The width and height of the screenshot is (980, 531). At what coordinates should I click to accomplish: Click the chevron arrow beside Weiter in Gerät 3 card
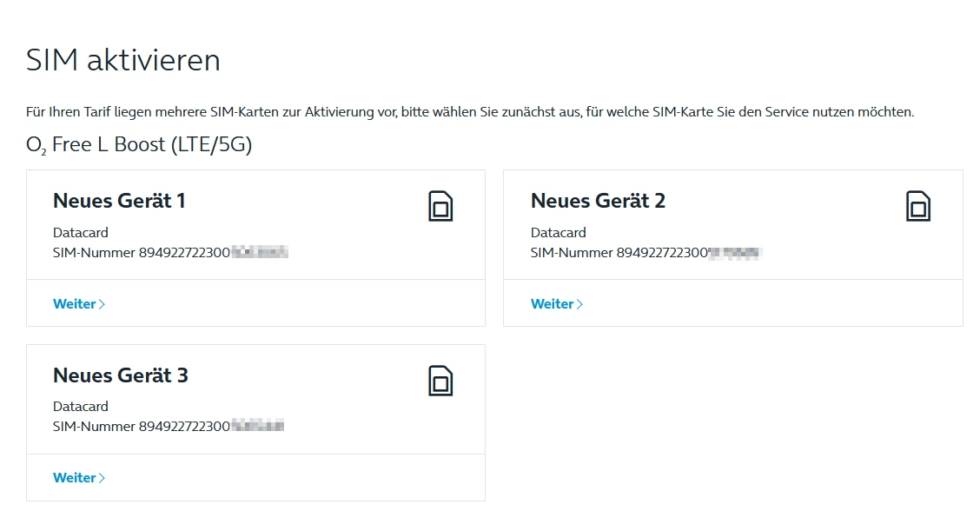point(103,478)
